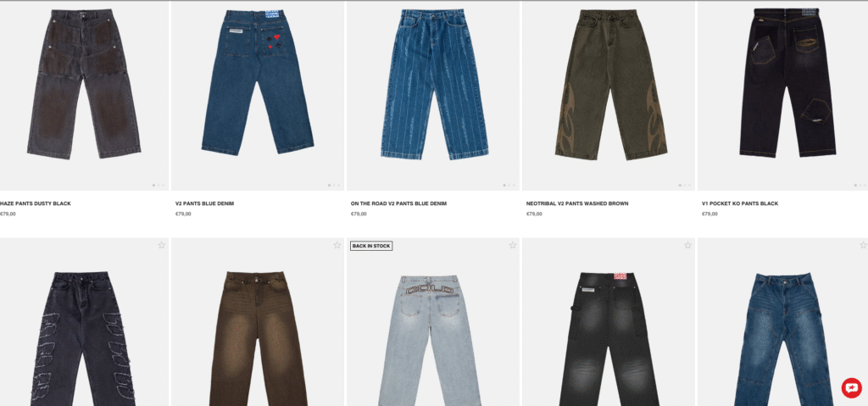Open V2 Pants Blue Denim title
This screenshot has height=406, width=868.
205,203
